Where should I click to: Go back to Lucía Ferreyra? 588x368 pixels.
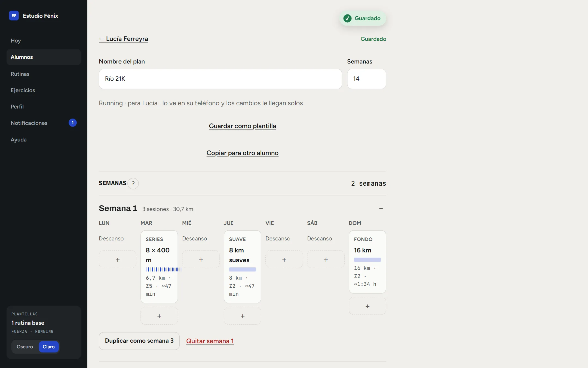123,39
